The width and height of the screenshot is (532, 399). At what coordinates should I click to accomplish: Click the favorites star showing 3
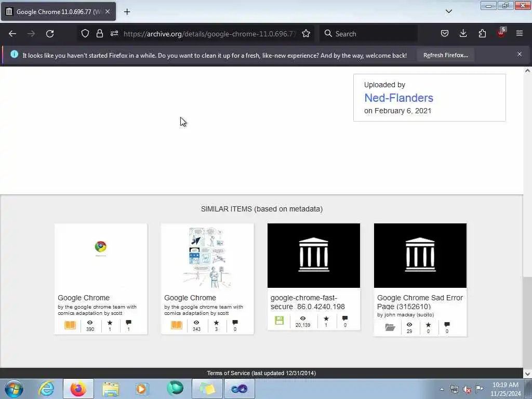pos(216,323)
